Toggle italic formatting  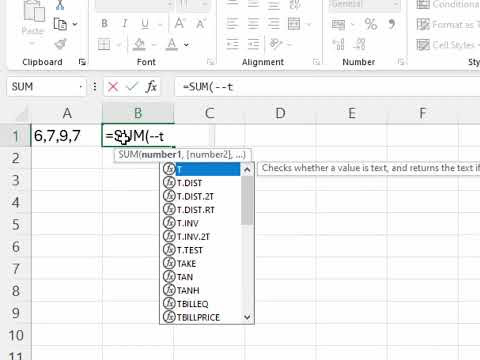tap(124, 24)
